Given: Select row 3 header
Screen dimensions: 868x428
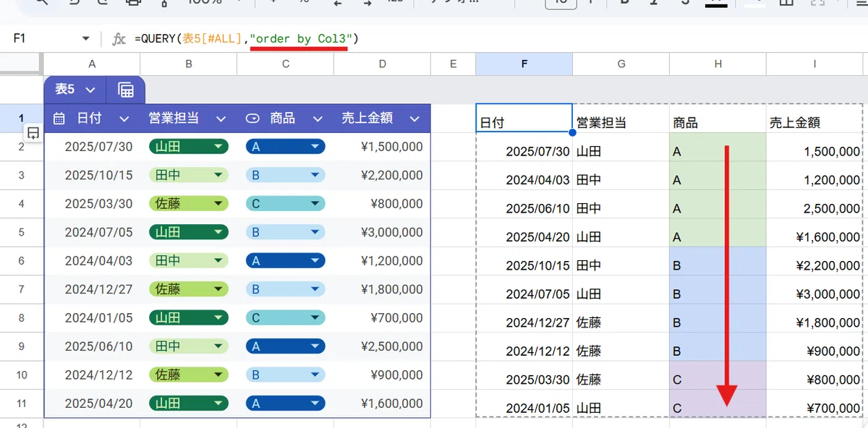Looking at the screenshot, I should point(22,176).
